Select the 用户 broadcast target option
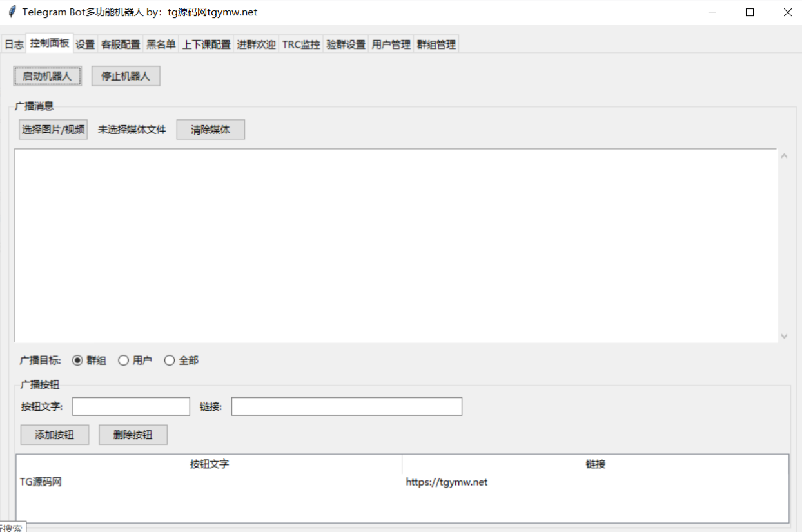802x532 pixels. coord(124,360)
